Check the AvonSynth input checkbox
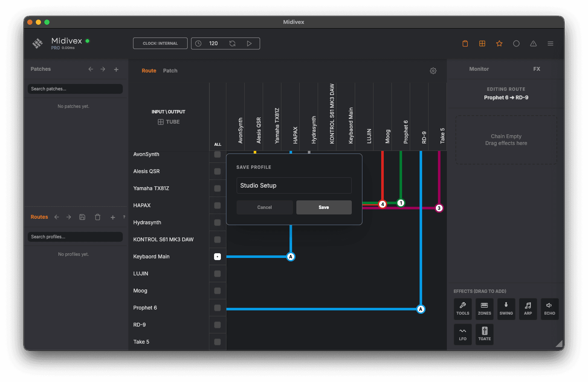The width and height of the screenshot is (588, 382). (x=217, y=154)
